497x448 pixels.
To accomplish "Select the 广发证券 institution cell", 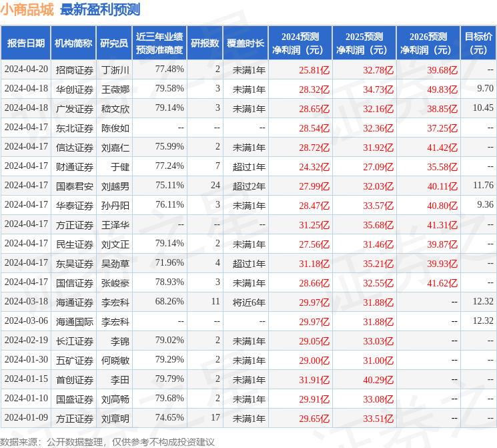I will click(75, 109).
